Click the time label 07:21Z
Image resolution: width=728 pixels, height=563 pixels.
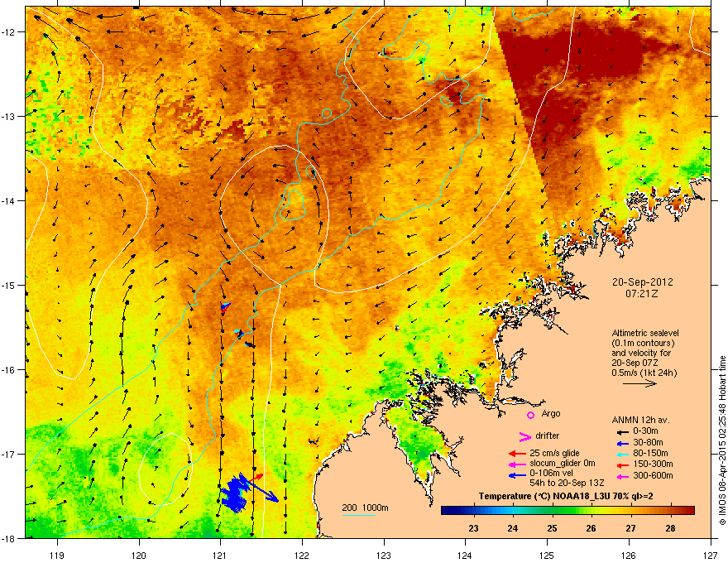pos(642,294)
